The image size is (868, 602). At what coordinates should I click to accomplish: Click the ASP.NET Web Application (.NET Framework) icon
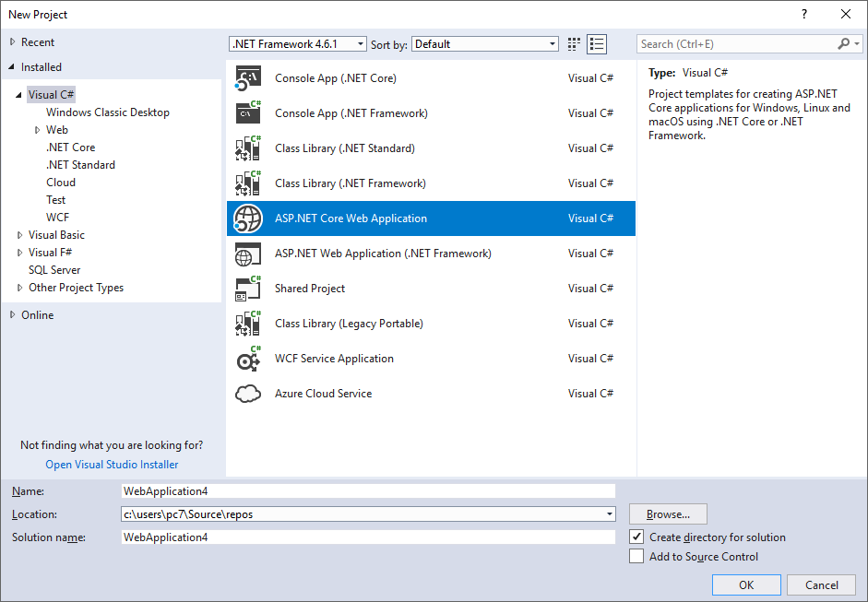(247, 254)
